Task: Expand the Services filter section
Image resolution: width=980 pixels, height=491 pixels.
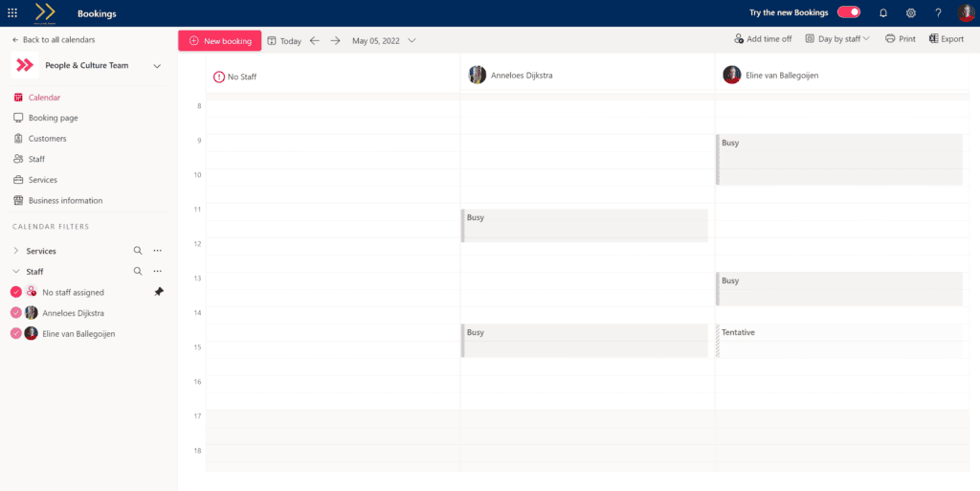Action: point(16,251)
